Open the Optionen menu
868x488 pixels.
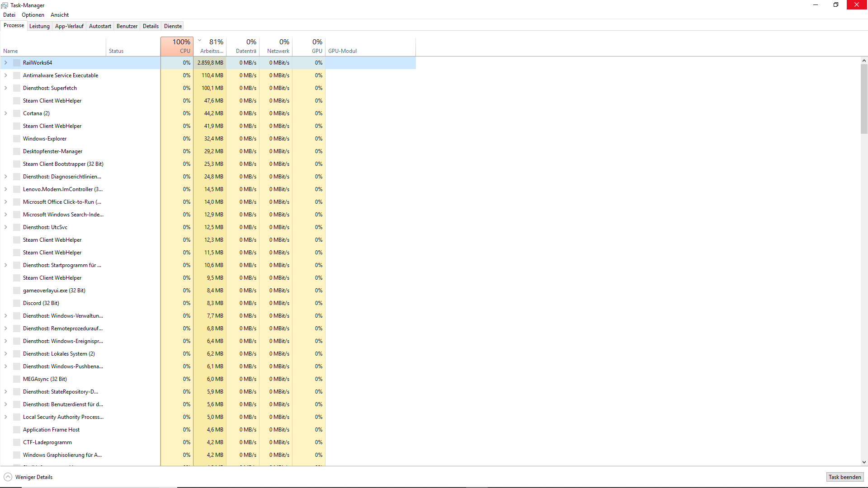coord(33,15)
